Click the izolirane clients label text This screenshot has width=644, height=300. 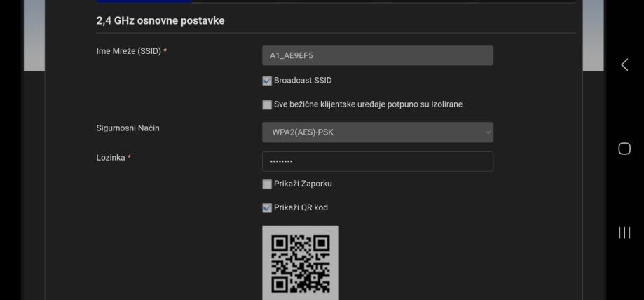368,104
